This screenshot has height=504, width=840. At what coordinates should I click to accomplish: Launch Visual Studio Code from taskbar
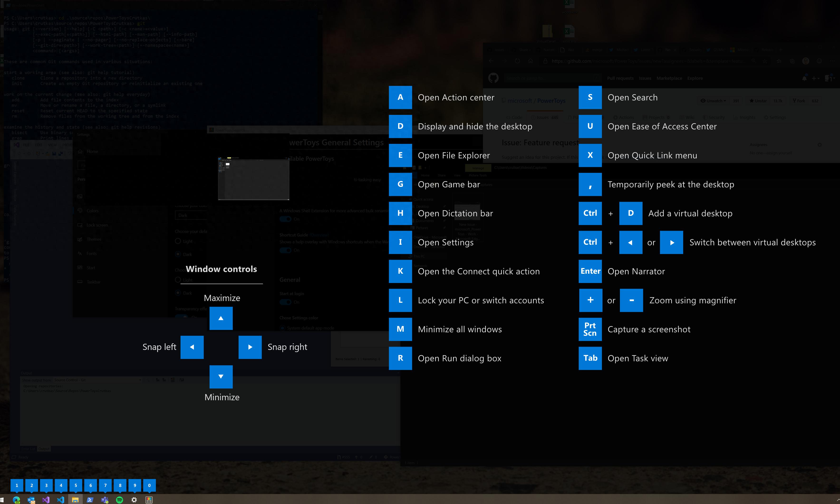click(61, 499)
